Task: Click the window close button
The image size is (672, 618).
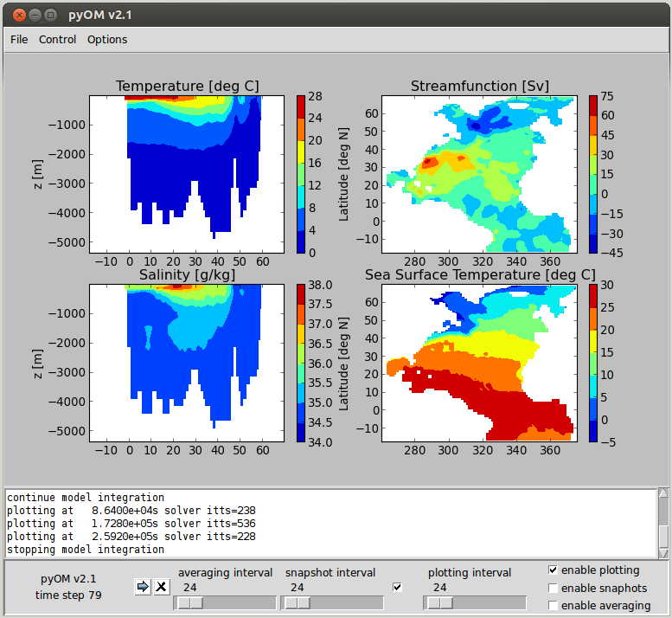Action: point(19,15)
